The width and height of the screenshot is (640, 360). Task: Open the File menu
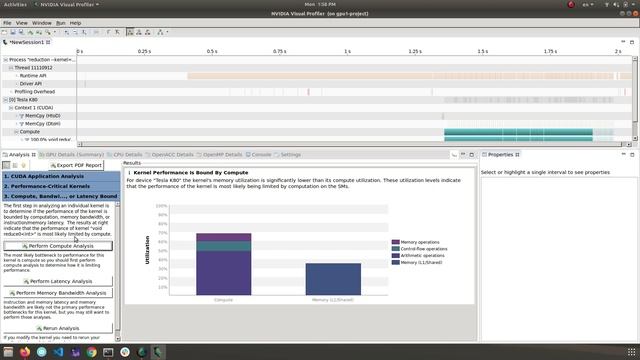pos(7,23)
